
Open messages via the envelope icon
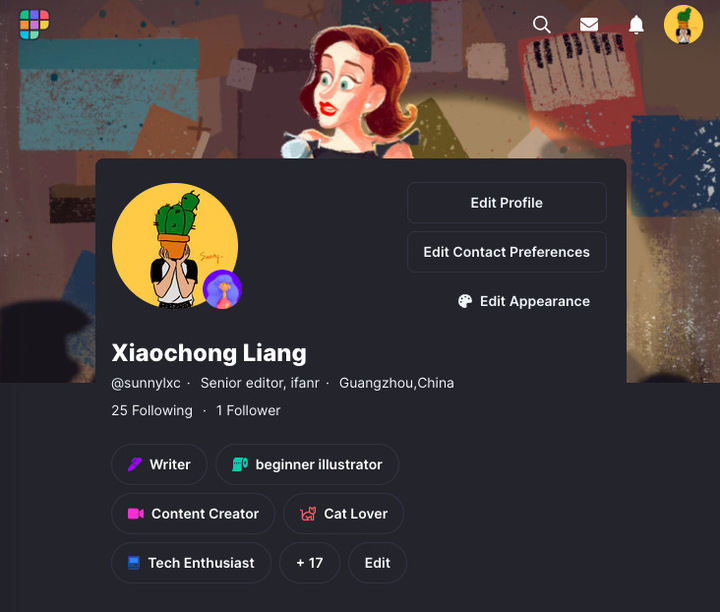click(589, 24)
